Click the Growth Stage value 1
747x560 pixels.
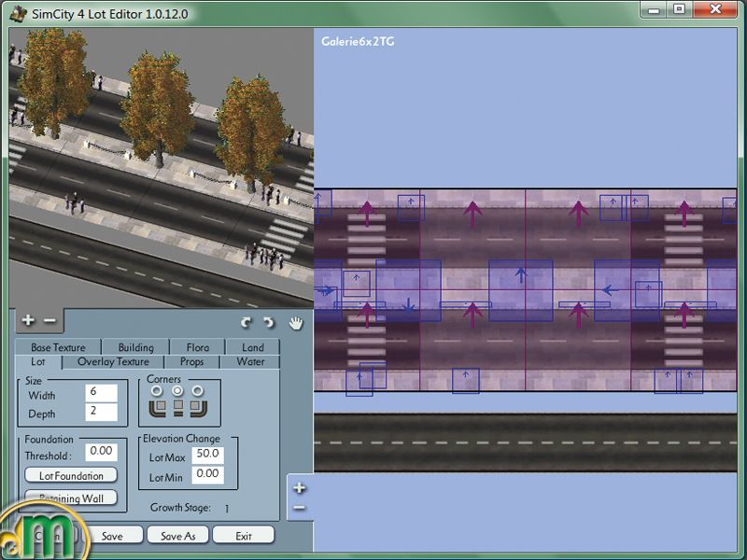point(227,509)
